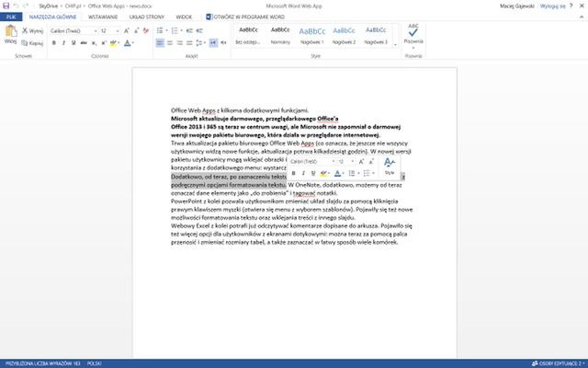
Task: Run spelling check with Pisownia icon
Action: coord(413,32)
